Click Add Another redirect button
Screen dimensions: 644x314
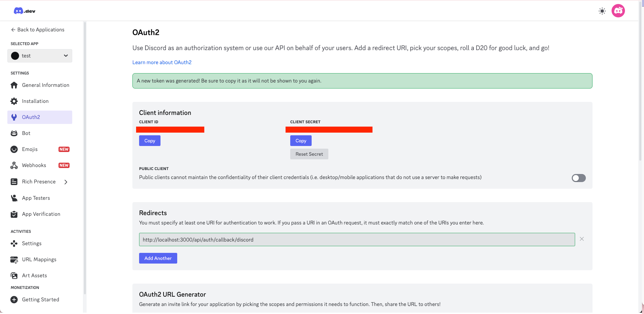coord(158,258)
